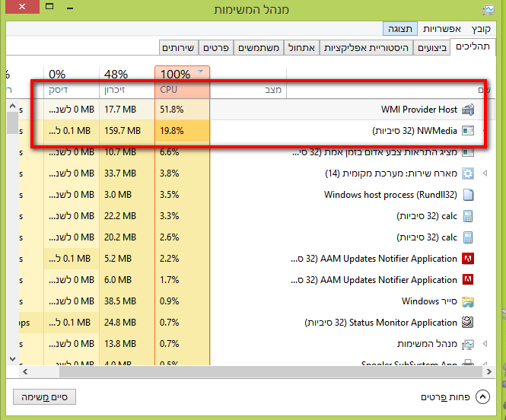506x420 pixels.
Task: Click the AAM Updates Notifier icon at 1.7%
Action: point(468,280)
